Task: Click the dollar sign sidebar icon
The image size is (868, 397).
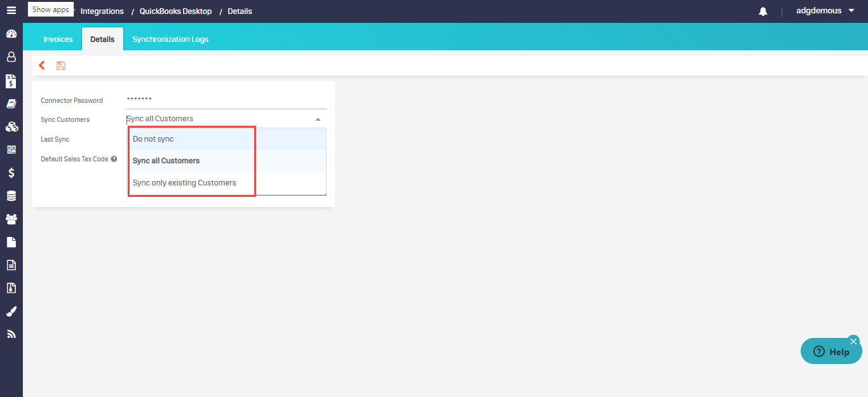Action: coord(11,173)
